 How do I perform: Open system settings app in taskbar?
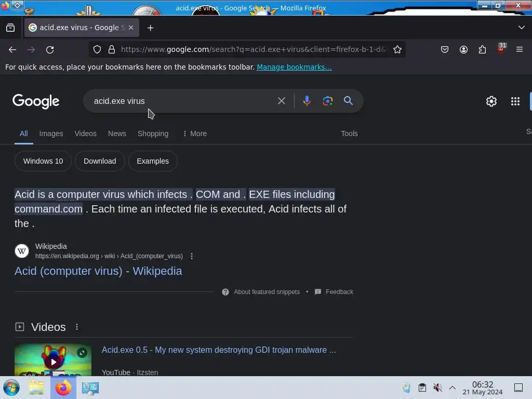(x=90, y=388)
